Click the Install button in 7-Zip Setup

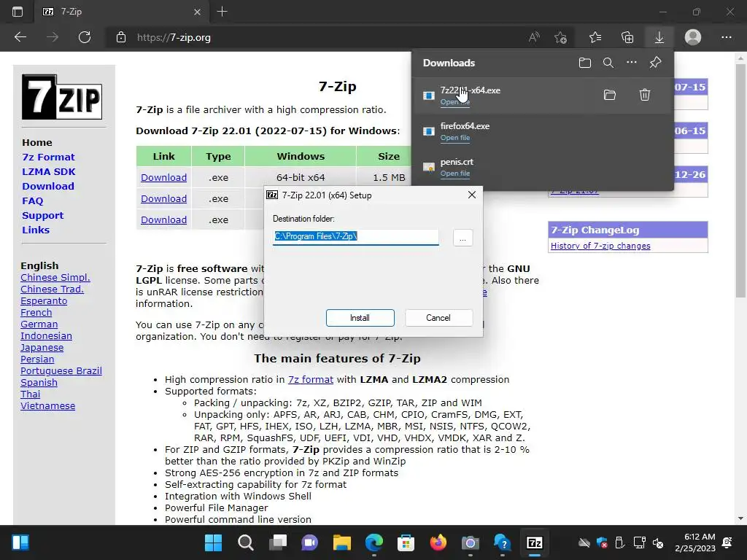pos(360,318)
